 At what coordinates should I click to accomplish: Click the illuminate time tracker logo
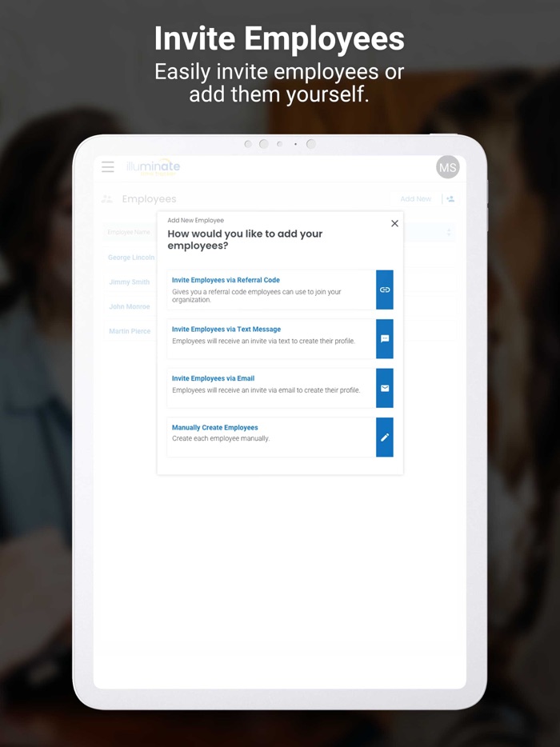coord(153,168)
